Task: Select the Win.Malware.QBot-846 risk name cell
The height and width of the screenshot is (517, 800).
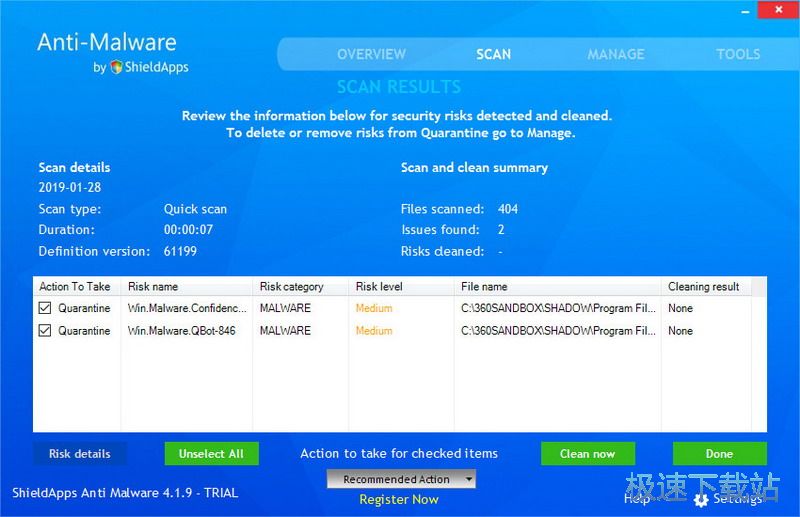Action: coord(182,330)
